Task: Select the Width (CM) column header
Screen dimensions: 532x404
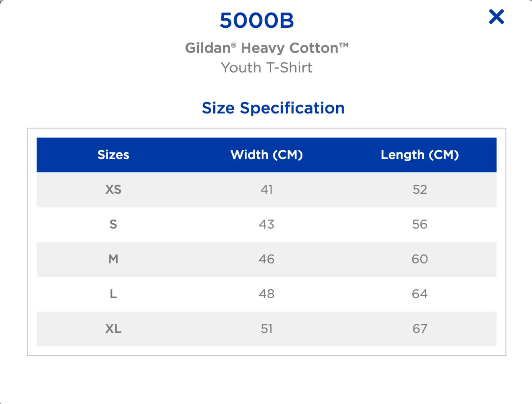Action: click(266, 155)
